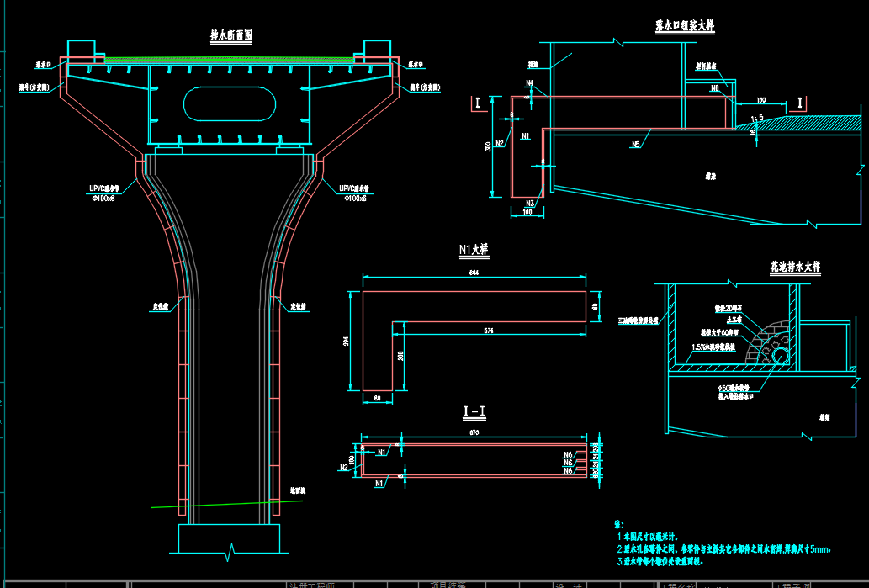Click the I-I section title text
869x588 pixels.
474,411
